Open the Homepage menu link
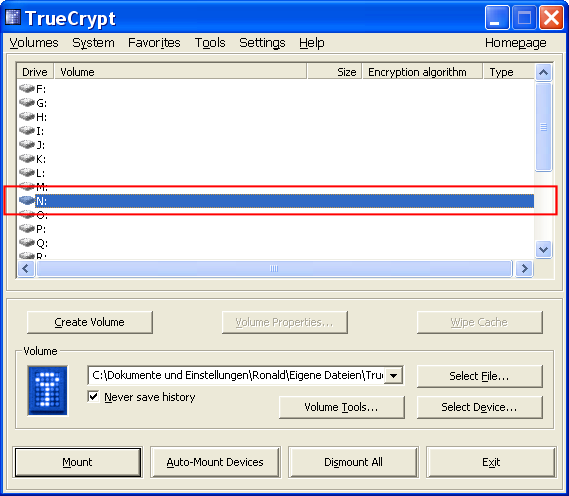569x496 pixels. tap(516, 43)
